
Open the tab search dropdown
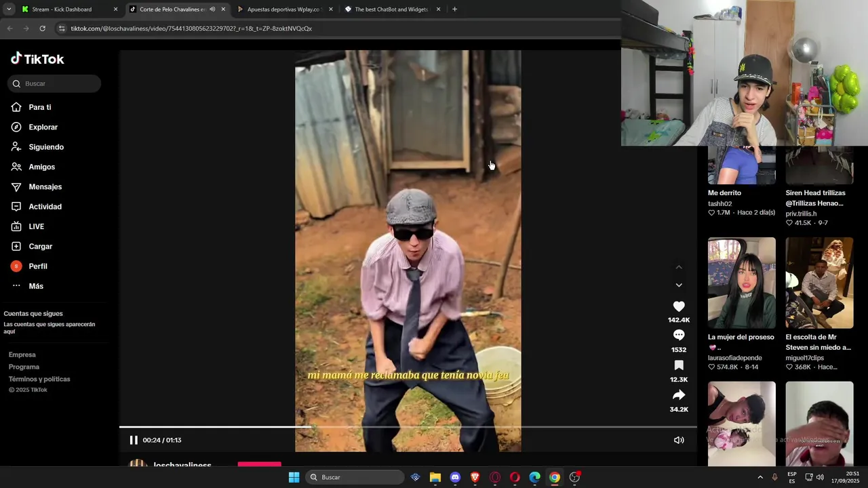click(9, 9)
